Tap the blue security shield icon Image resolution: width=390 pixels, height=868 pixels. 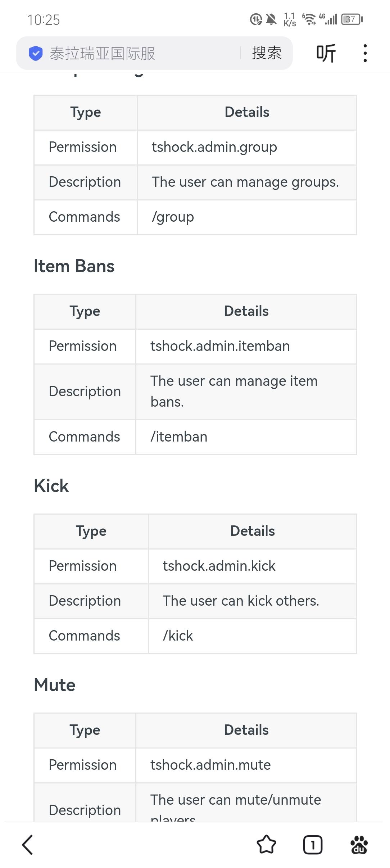coord(36,54)
